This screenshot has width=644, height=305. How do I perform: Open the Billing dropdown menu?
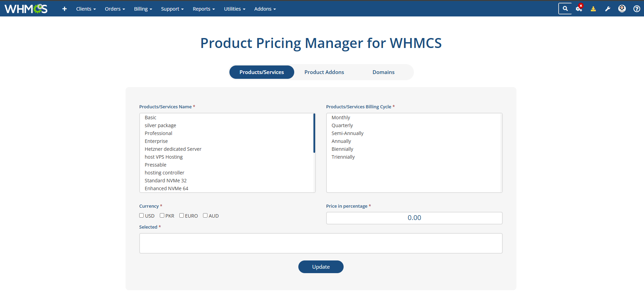click(x=143, y=9)
